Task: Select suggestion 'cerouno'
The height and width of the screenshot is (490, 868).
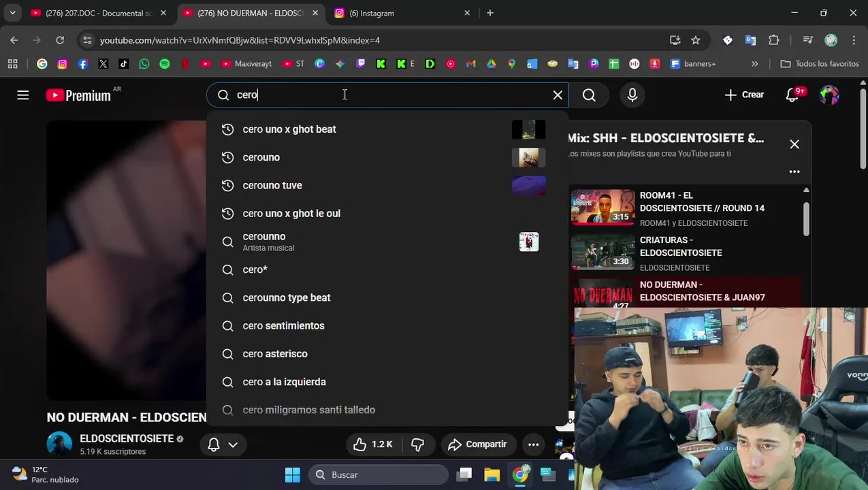Action: (387, 157)
